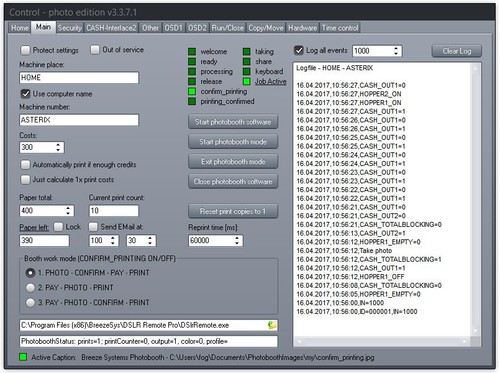Select mode 1 PHOTO - CONFIRM - PAY - PRINT

point(30,273)
